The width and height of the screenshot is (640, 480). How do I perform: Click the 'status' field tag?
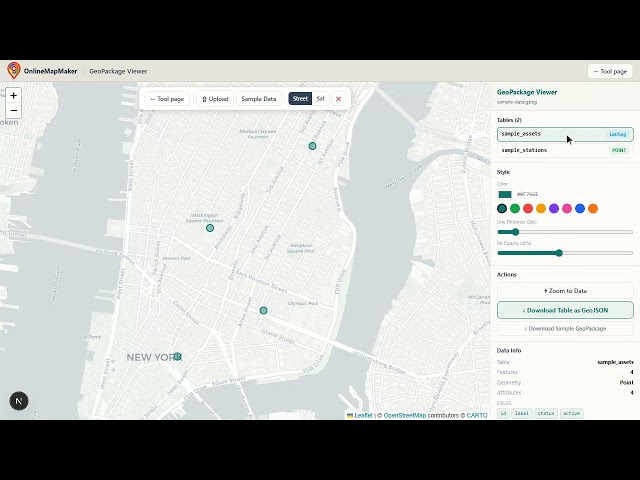[546, 413]
